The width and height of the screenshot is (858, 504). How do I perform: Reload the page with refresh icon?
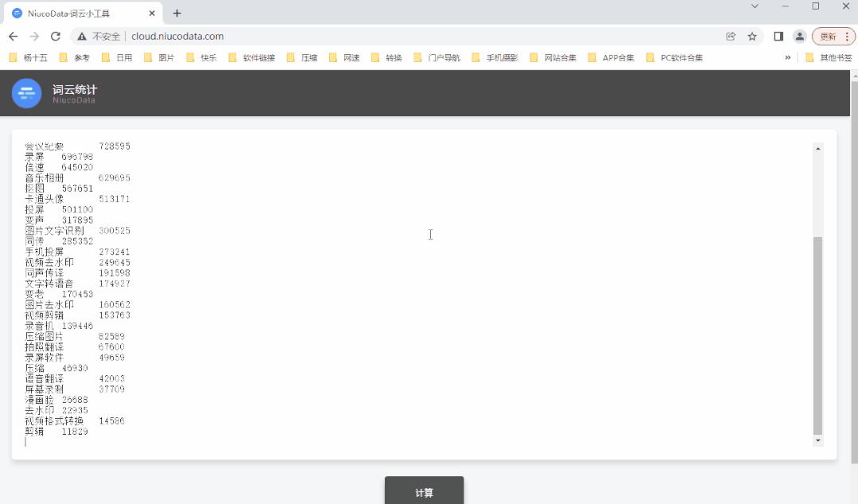click(56, 36)
